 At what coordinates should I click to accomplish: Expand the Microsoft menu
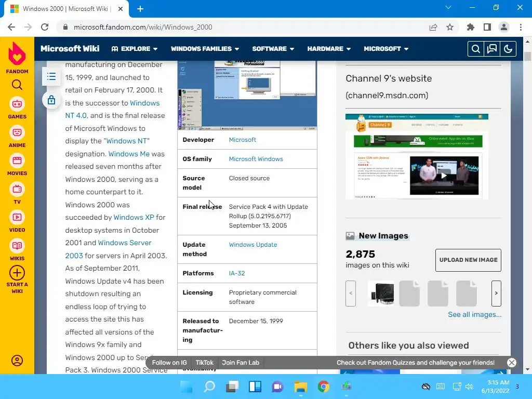(x=386, y=49)
